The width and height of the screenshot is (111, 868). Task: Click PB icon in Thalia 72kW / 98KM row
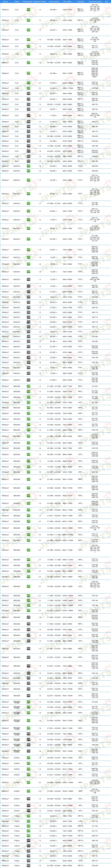tap(28, 831)
